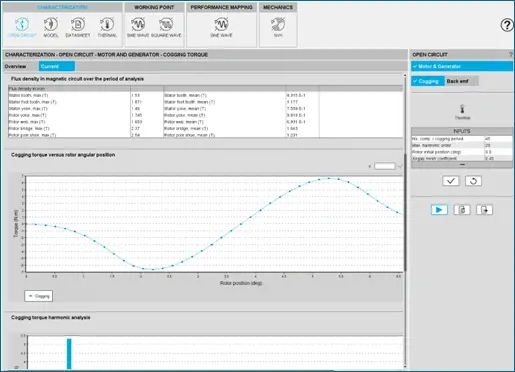Toggle the Back emf test selection
515x372 pixels.
(461, 81)
